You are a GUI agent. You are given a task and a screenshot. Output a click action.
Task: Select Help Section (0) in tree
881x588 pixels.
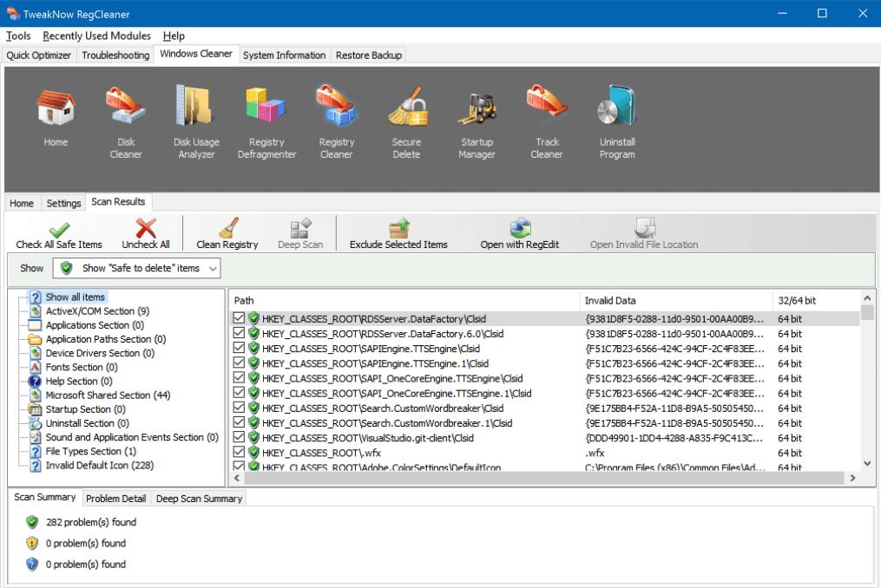(79, 382)
